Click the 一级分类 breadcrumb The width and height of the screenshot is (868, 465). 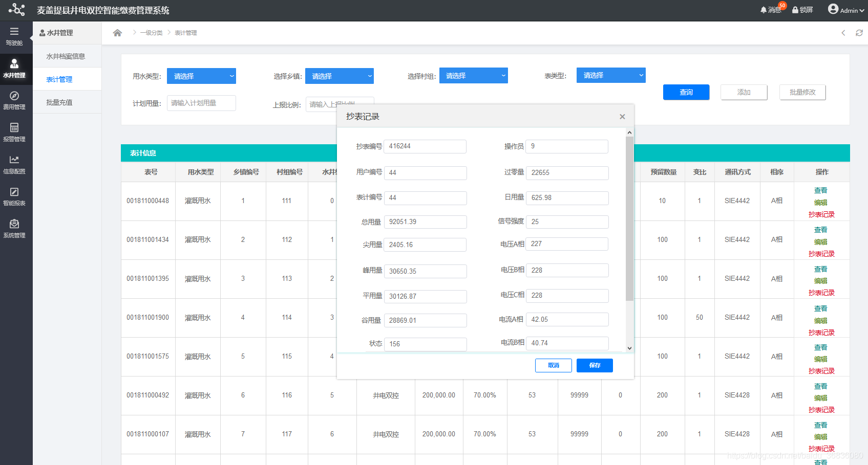click(x=152, y=33)
